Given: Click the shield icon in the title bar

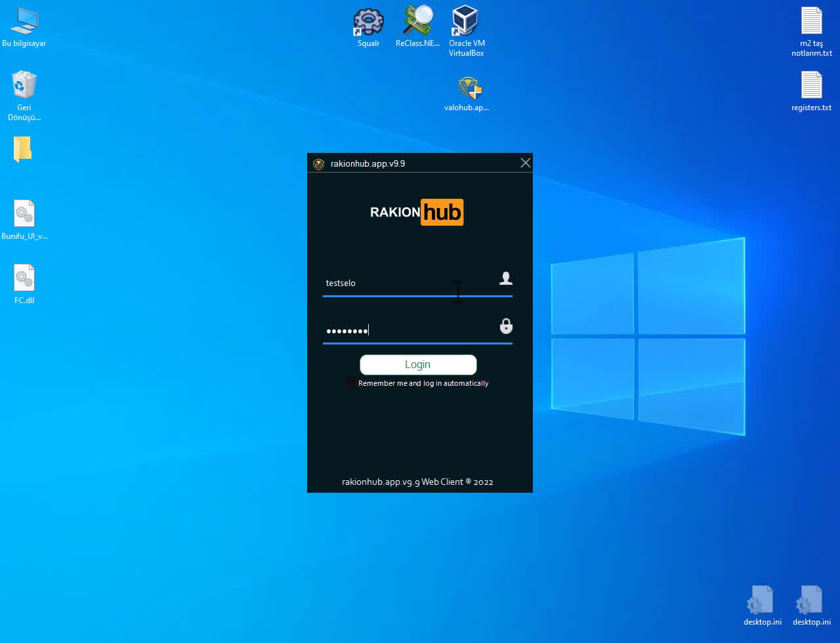Looking at the screenshot, I should tap(319, 163).
